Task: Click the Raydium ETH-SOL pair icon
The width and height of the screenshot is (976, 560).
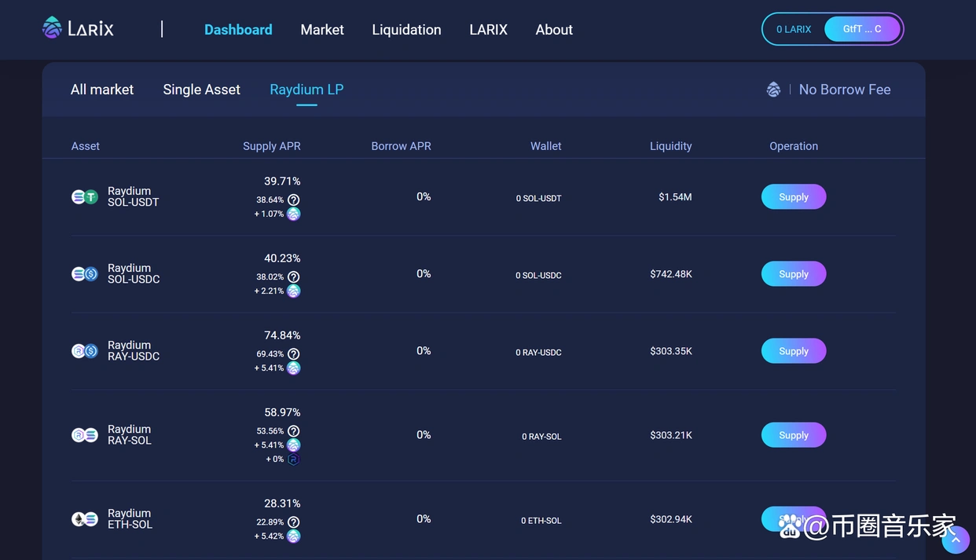Action: [85, 519]
